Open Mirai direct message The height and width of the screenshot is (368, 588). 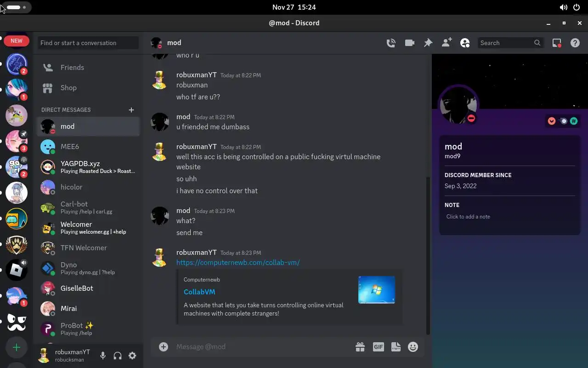tap(88, 308)
